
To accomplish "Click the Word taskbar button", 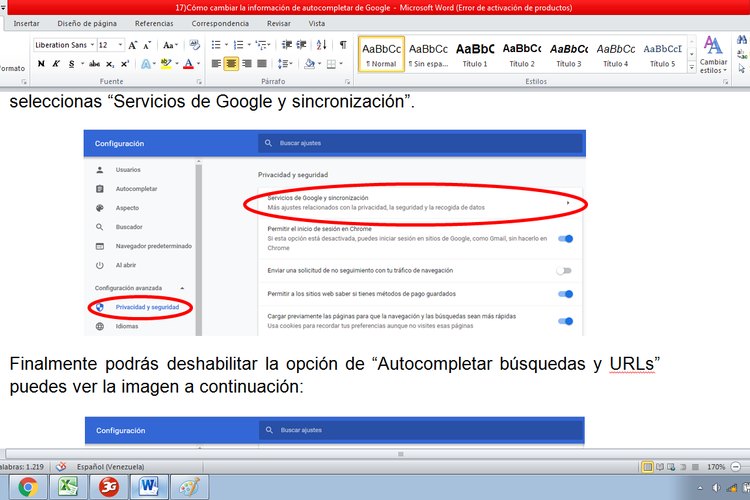I will click(x=149, y=487).
